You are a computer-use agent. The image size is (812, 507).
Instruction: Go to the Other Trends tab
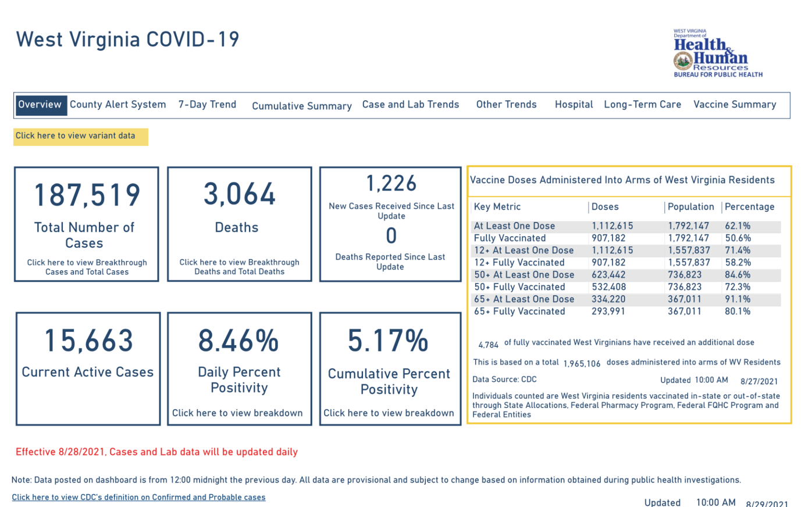click(507, 105)
